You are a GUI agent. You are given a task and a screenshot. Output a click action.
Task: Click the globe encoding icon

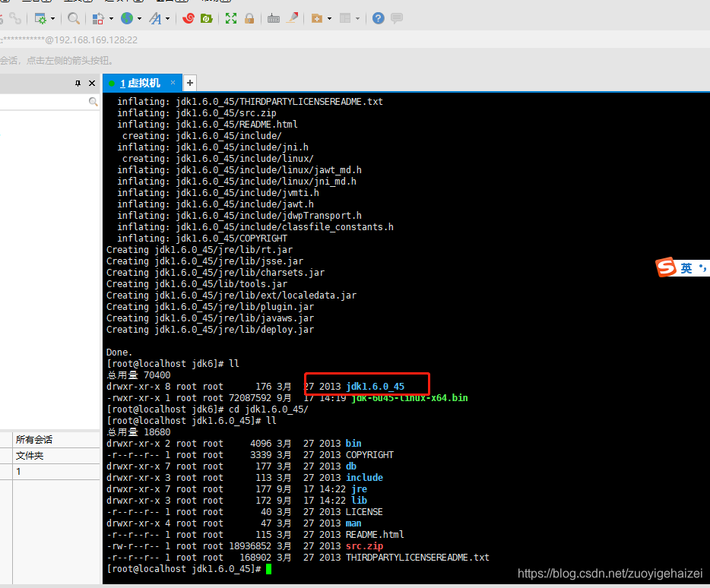pyautogui.click(x=127, y=18)
